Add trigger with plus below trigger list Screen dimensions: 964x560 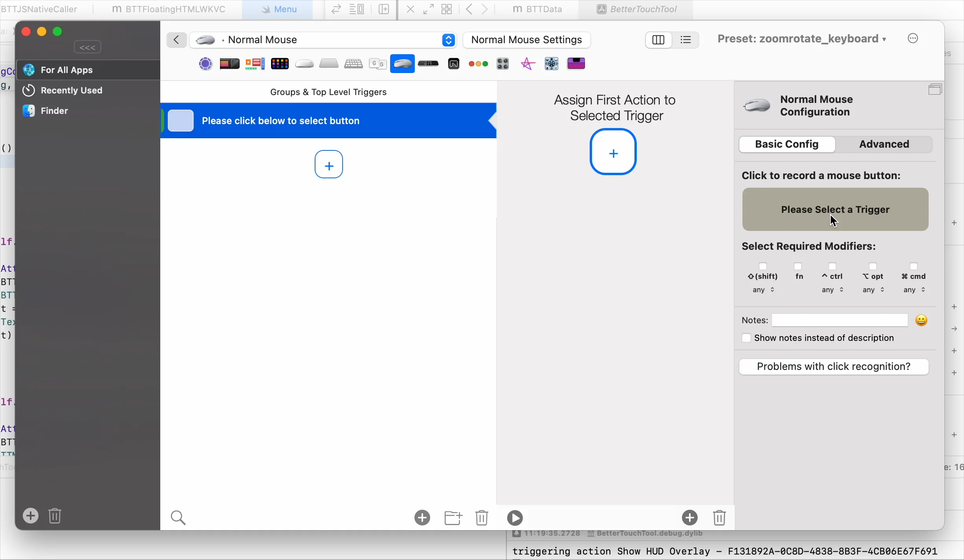[329, 165]
